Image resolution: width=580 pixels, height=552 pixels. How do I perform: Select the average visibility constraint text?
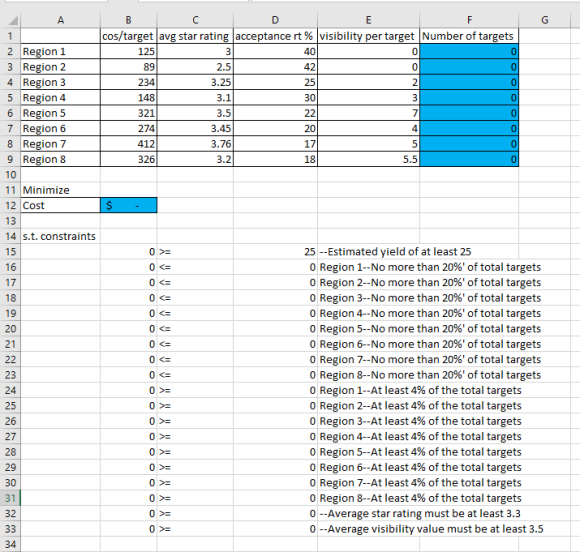point(431,529)
